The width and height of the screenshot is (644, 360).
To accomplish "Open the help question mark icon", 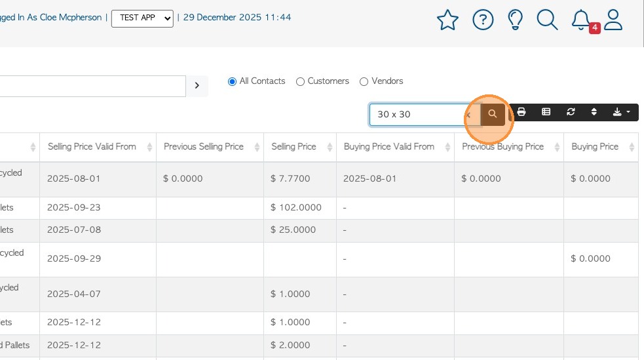I will [x=483, y=20].
